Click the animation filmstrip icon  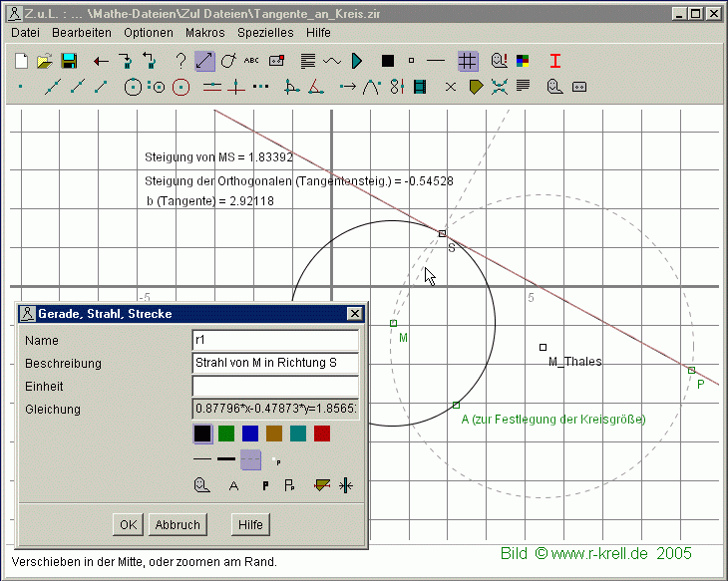coord(419,87)
